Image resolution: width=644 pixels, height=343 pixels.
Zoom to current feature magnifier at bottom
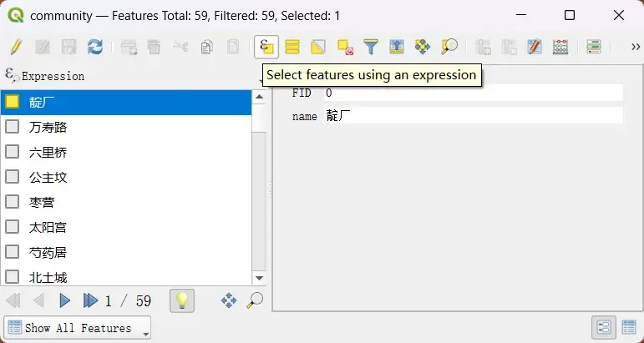point(255,300)
